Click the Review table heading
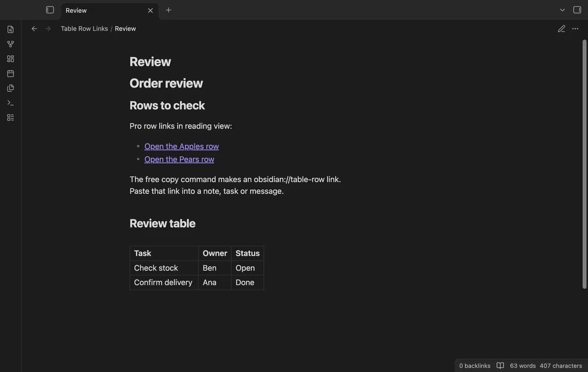This screenshot has width=588, height=372. click(x=163, y=223)
